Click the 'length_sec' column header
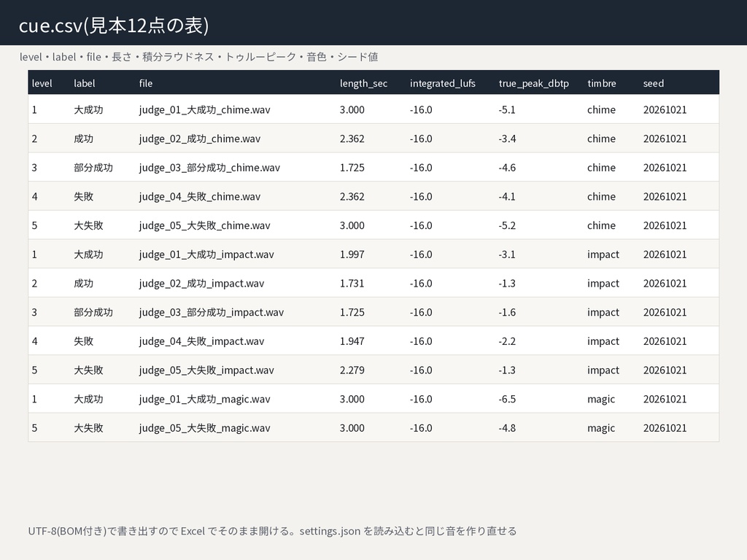The image size is (747, 560). (x=363, y=83)
